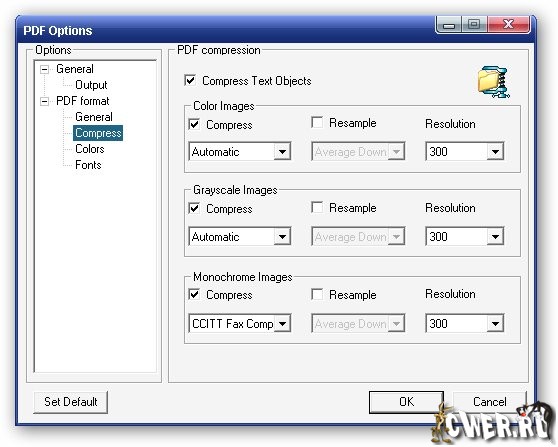This screenshot has height=447, width=558.
Task: Select Fonts under PDF format
Action: click(x=88, y=165)
